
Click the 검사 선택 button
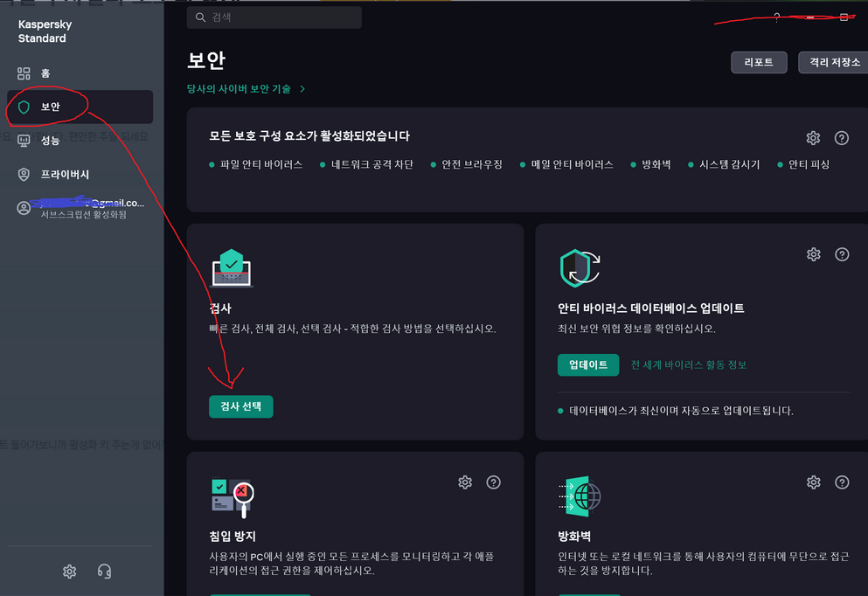240,406
